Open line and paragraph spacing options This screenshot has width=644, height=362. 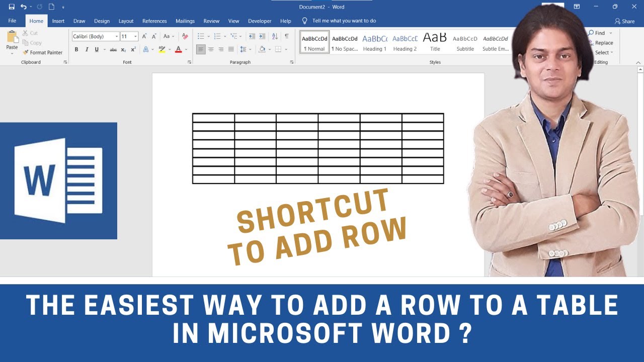coord(244,49)
